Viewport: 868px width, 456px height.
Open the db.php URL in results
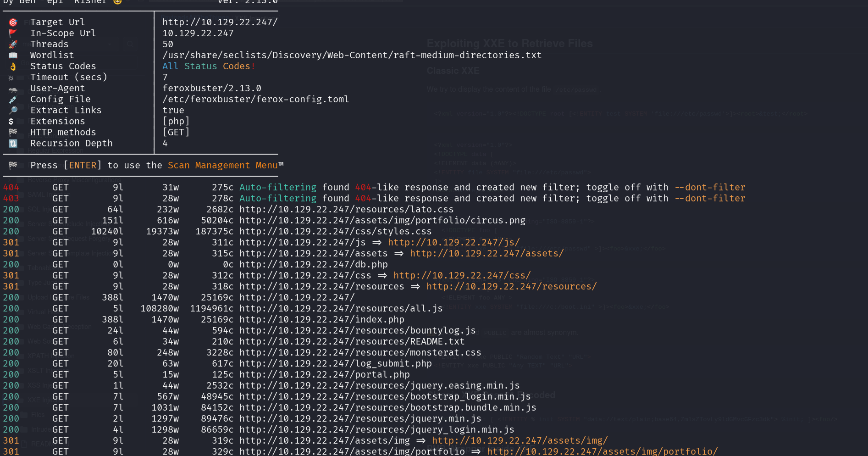coord(313,265)
